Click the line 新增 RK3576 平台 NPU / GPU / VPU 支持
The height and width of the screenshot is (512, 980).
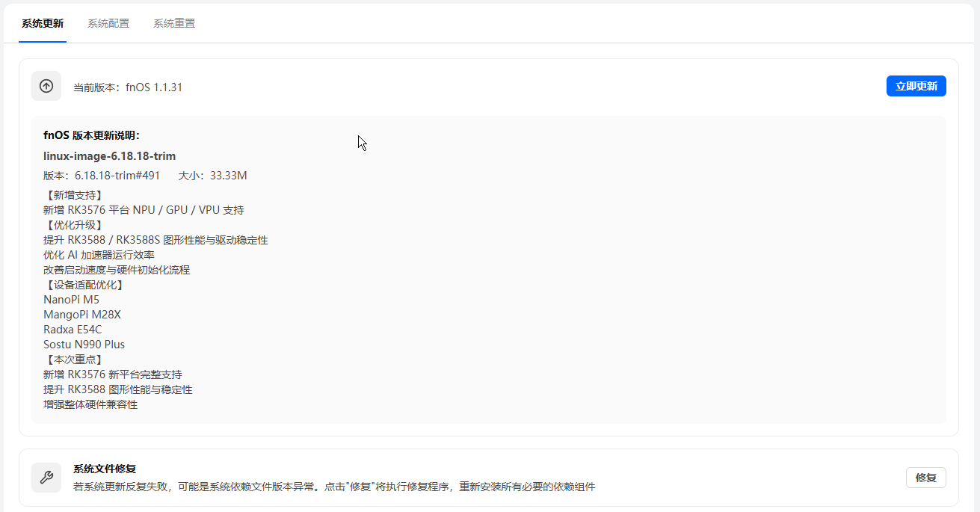pyautogui.click(x=144, y=210)
